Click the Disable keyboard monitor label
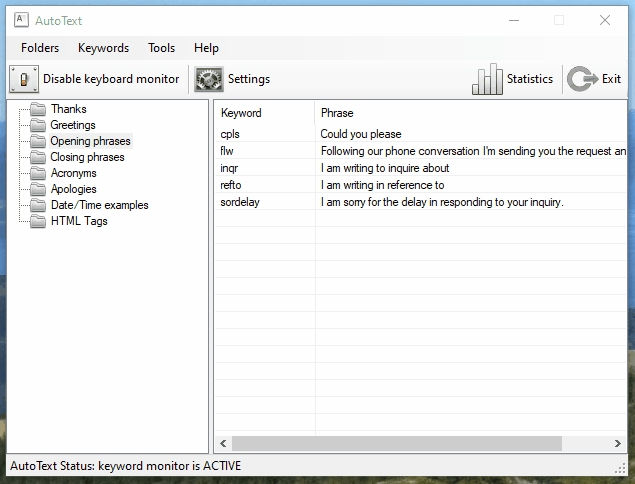This screenshot has height=484, width=635. (111, 79)
